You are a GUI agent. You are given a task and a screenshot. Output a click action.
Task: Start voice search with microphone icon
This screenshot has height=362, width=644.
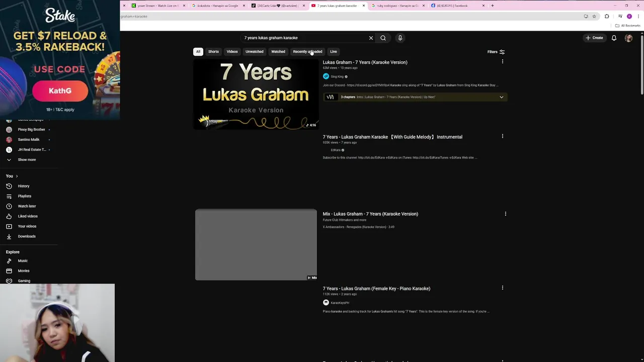[400, 38]
